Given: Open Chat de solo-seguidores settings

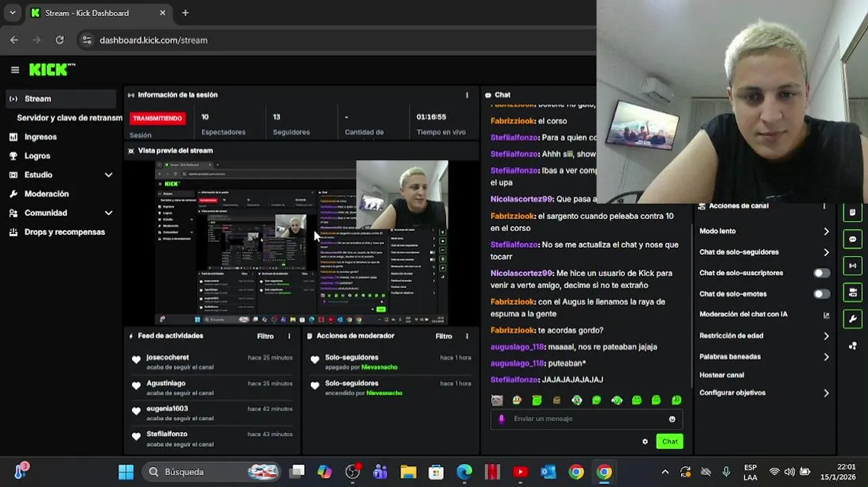Looking at the screenshot, I should (x=764, y=252).
